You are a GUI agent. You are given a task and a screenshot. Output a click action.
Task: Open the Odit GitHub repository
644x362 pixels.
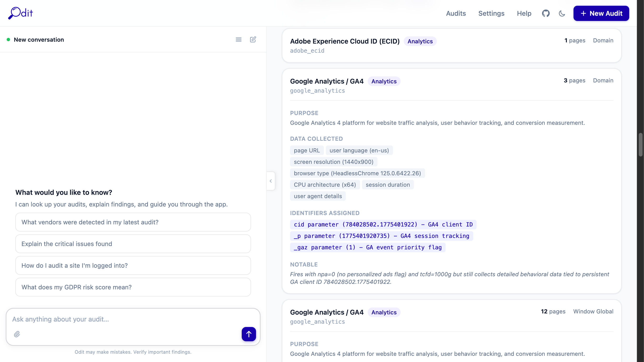(546, 13)
